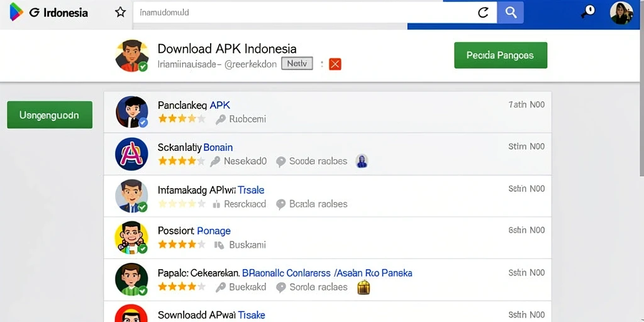Viewport: 644px width, 322px height.
Task: Open the Possiort Ponage link
Action: click(x=194, y=231)
